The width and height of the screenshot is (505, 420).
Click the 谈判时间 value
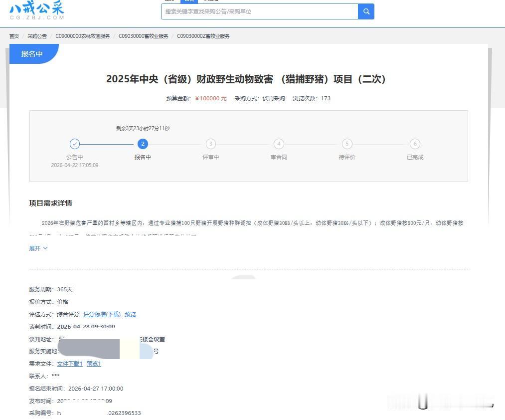pos(86,327)
